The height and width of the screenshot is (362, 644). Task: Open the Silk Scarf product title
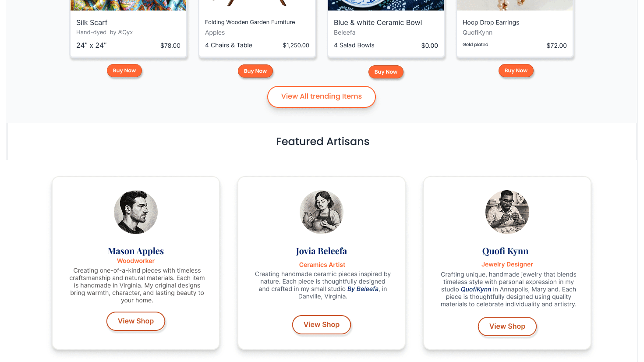[x=92, y=23]
